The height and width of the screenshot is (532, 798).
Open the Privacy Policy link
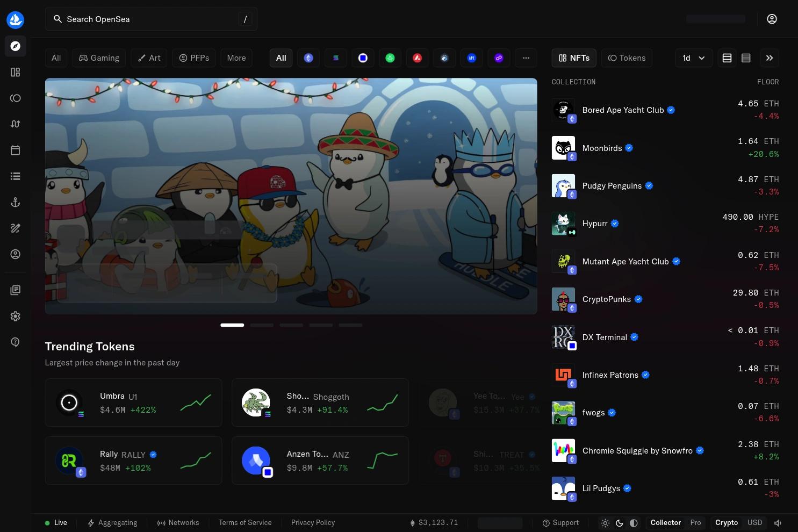(313, 523)
